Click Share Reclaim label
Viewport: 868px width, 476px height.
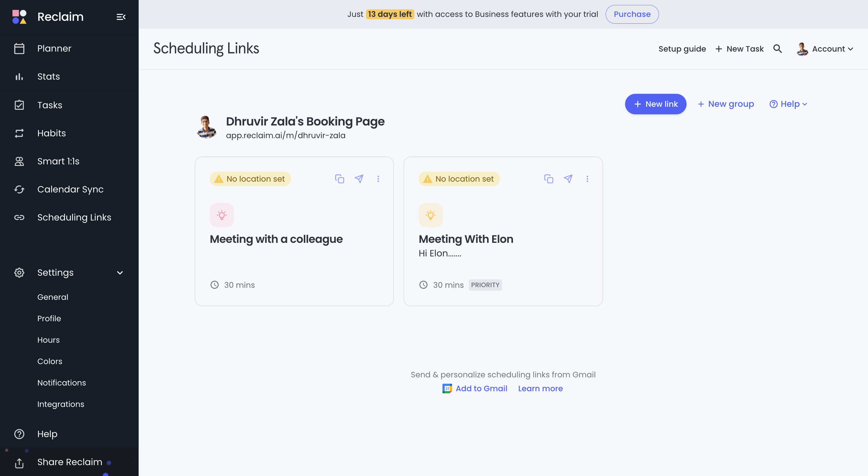point(70,462)
